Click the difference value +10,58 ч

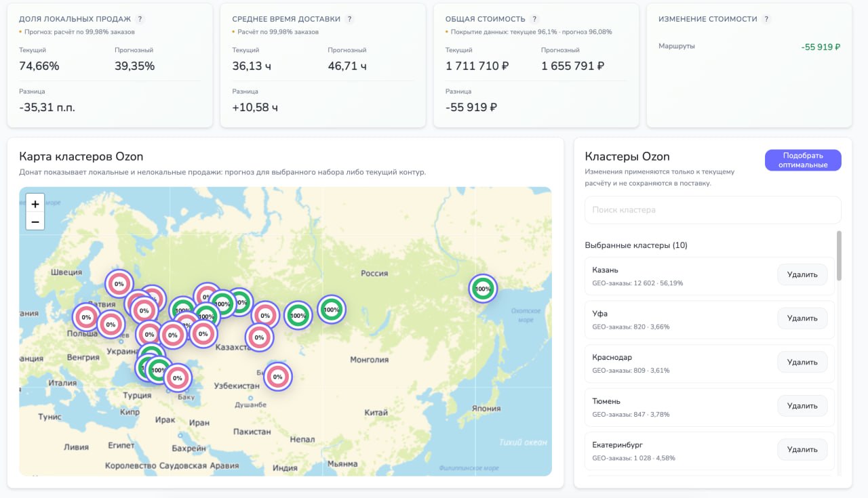pos(255,107)
